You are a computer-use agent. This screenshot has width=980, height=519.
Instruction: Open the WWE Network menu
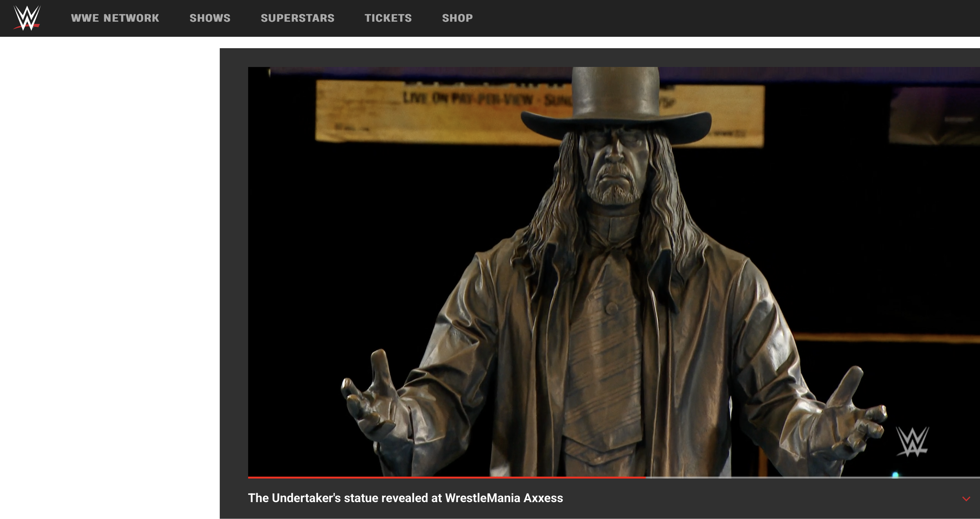[115, 18]
